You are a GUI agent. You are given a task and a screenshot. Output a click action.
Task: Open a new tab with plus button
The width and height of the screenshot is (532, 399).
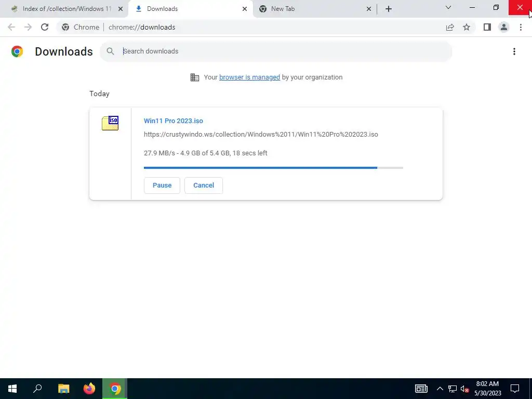[x=389, y=9]
